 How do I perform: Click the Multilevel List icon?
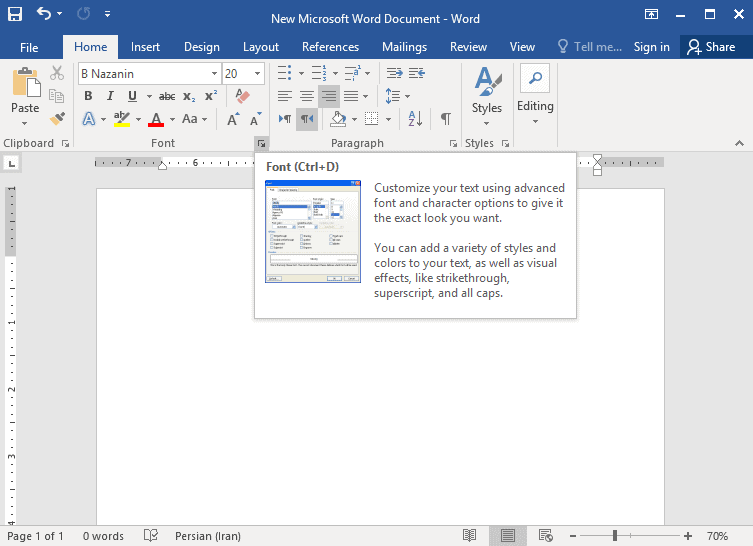coord(352,73)
